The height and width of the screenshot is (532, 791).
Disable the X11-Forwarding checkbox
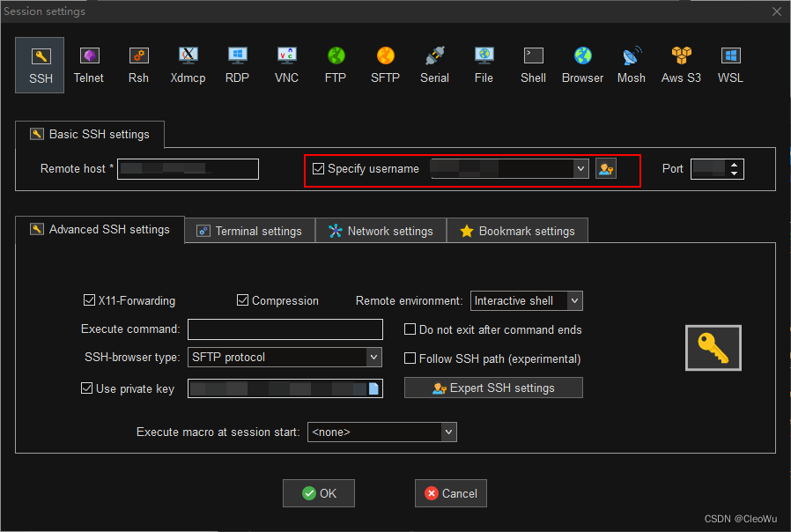coord(89,300)
